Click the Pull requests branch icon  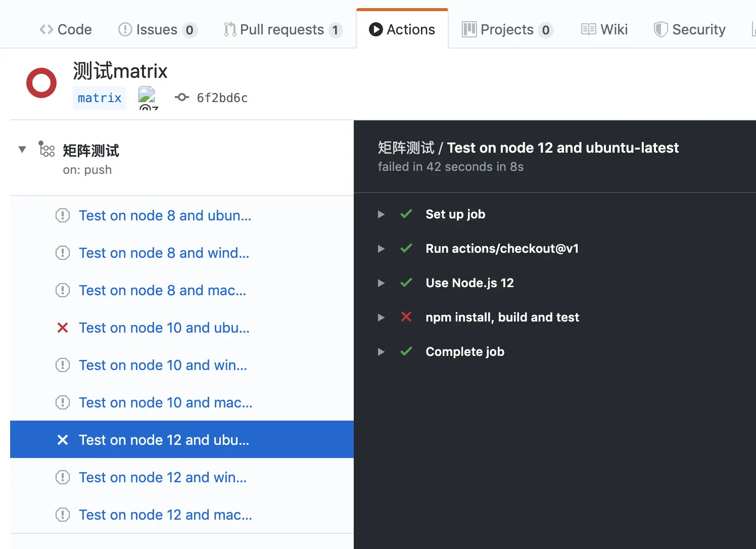[230, 29]
